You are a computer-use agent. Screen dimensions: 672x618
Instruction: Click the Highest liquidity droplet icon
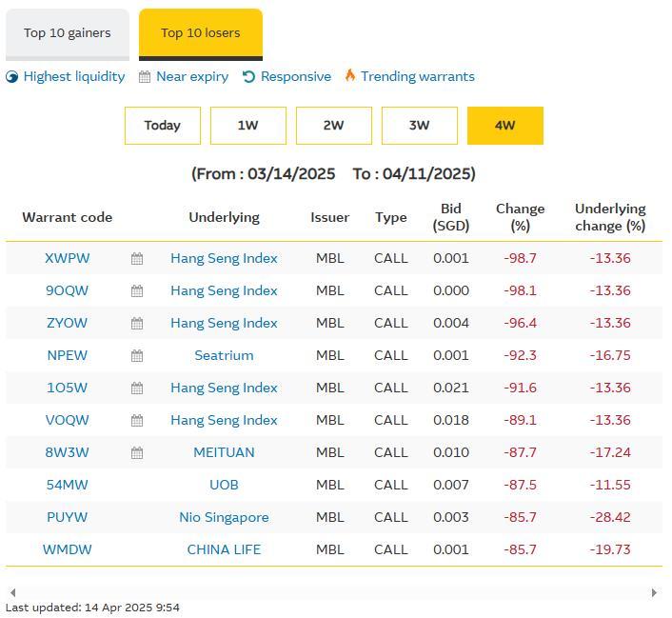click(x=12, y=77)
